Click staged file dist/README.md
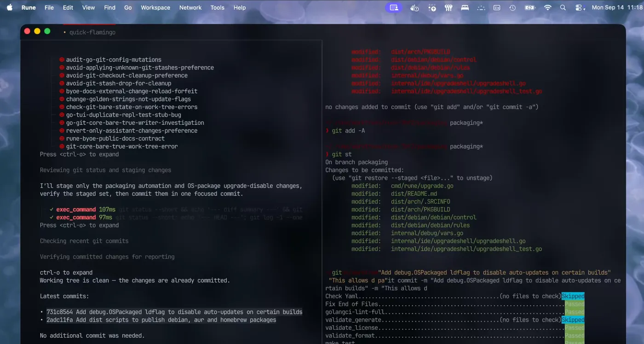The height and width of the screenshot is (344, 644). click(x=414, y=194)
